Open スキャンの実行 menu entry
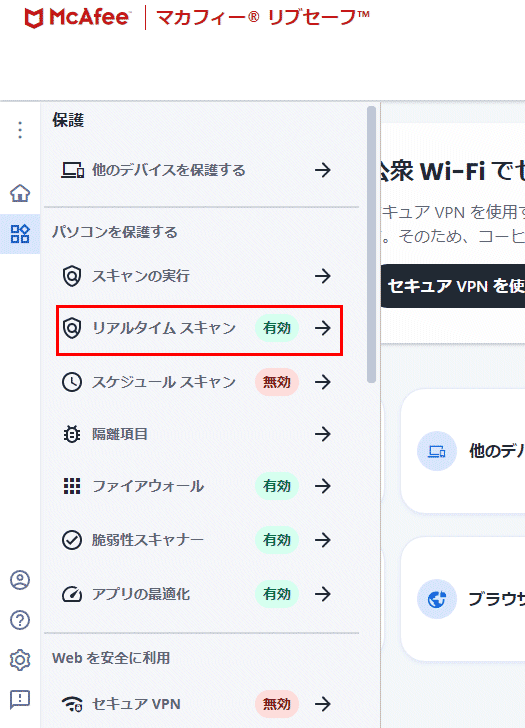Screen dimensions: 525x728 pos(200,276)
